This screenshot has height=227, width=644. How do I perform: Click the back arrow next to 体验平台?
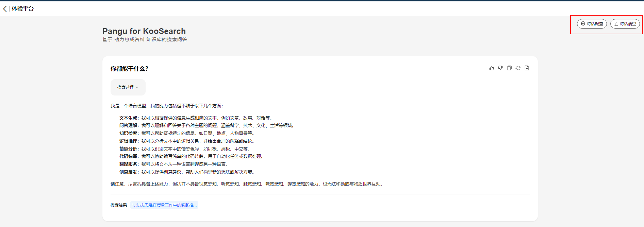tap(5, 9)
